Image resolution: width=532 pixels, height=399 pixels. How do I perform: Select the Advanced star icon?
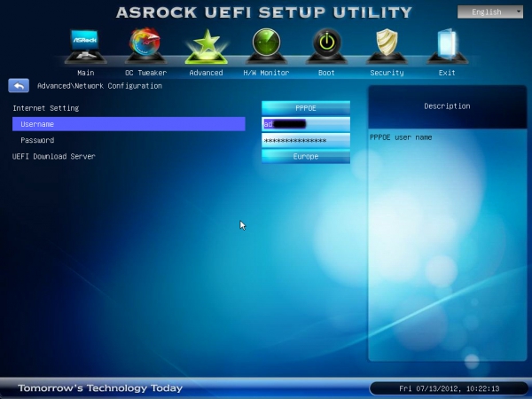click(x=206, y=46)
